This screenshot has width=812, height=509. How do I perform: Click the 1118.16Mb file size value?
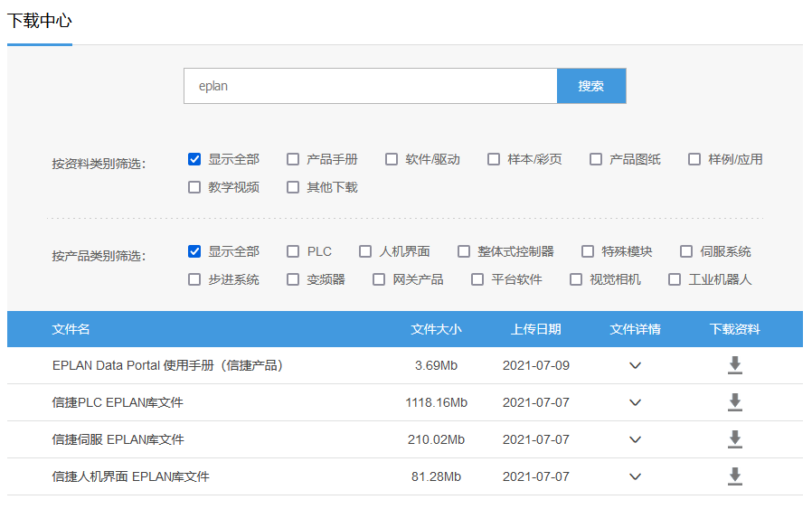(x=436, y=402)
